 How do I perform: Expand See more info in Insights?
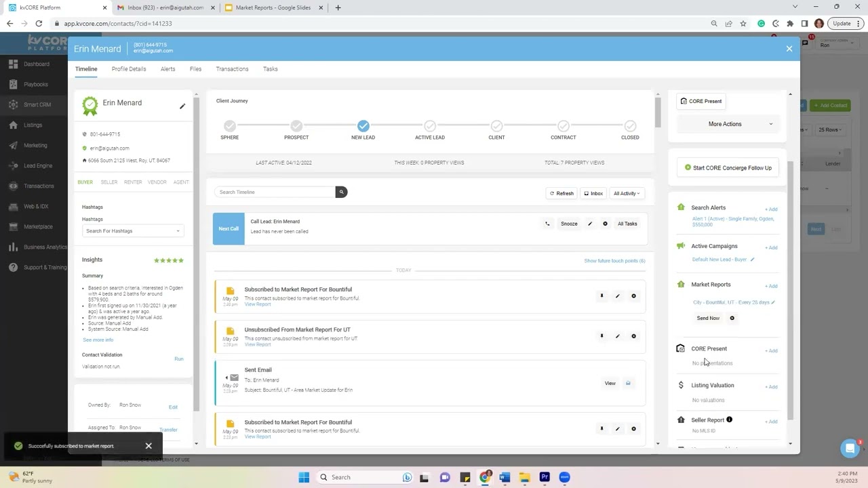click(x=98, y=340)
